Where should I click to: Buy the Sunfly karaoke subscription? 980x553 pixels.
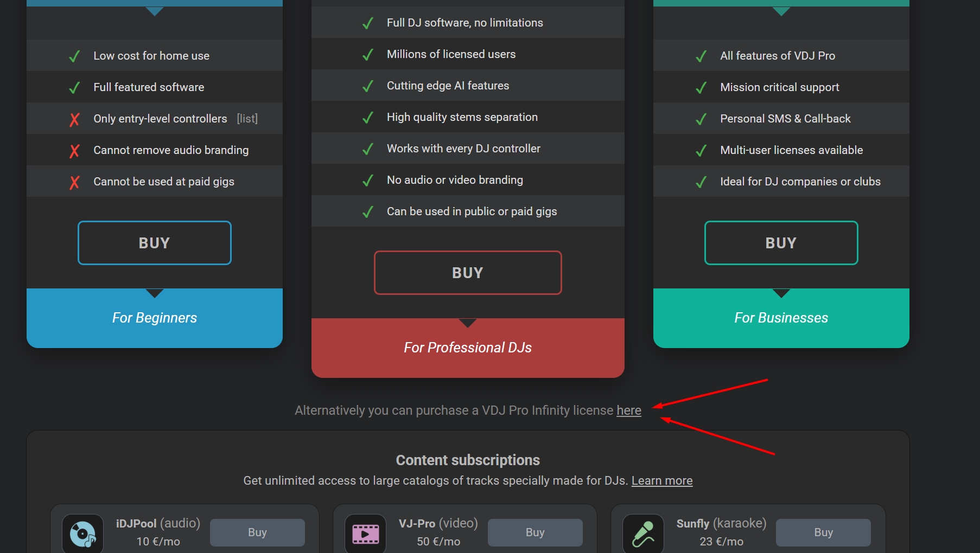point(823,532)
